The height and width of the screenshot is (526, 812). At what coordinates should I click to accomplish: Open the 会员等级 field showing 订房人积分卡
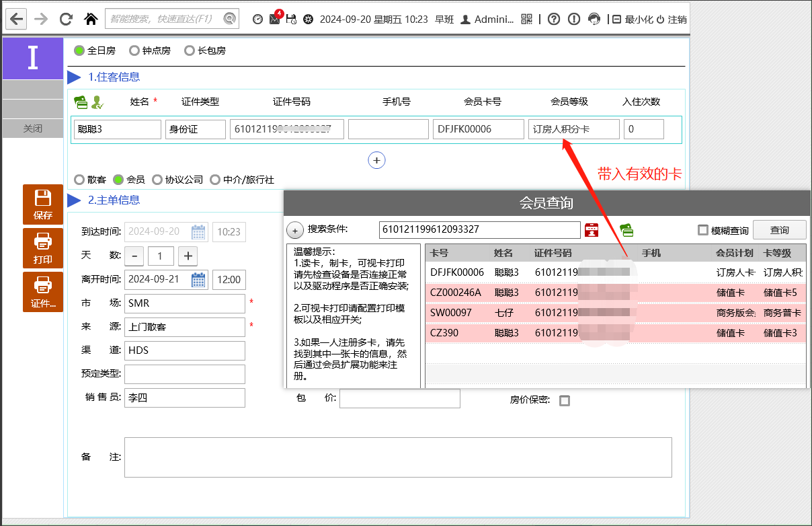[x=574, y=129]
